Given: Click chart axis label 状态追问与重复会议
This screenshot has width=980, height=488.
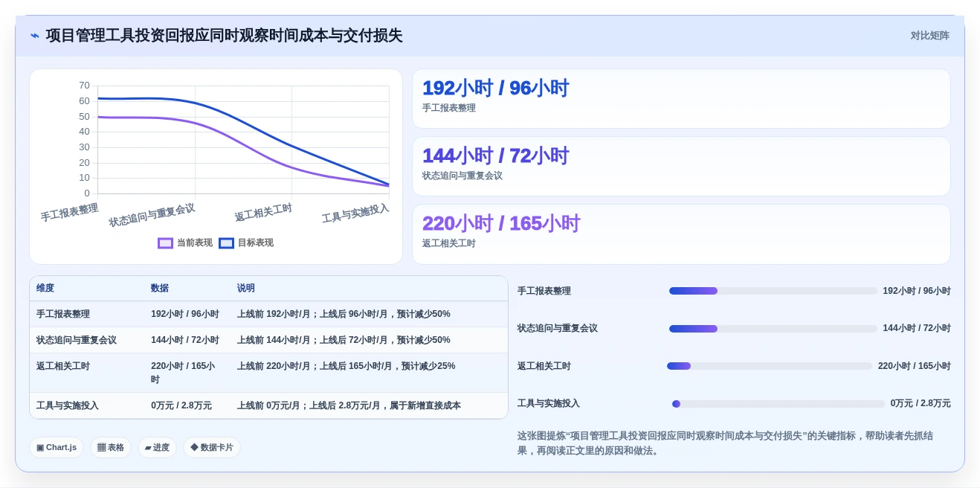Looking at the screenshot, I should pos(152,215).
